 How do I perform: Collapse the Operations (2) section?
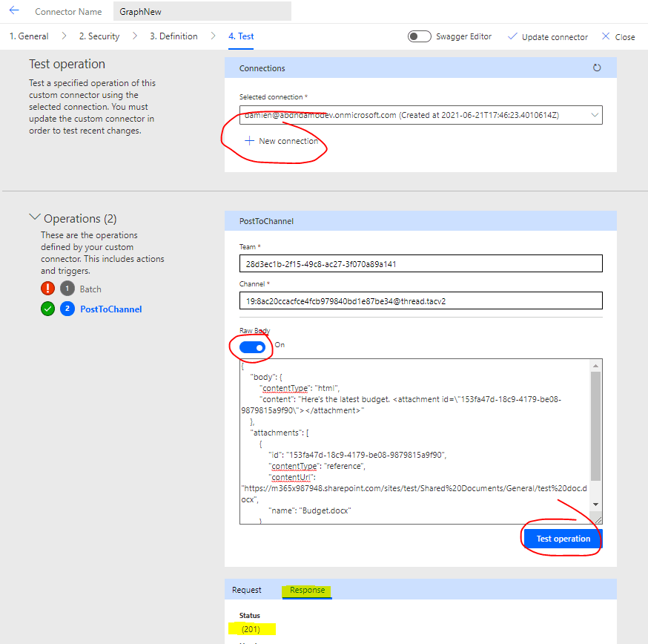tap(34, 218)
